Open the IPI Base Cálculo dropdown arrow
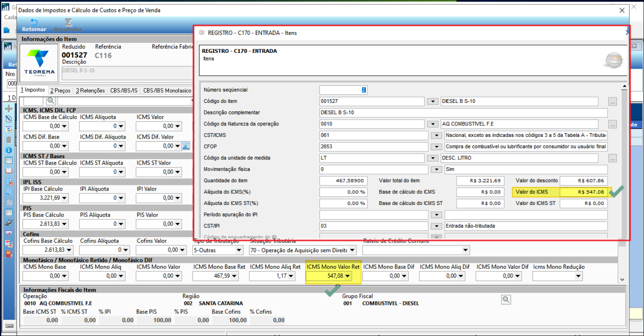 [x=64, y=198]
